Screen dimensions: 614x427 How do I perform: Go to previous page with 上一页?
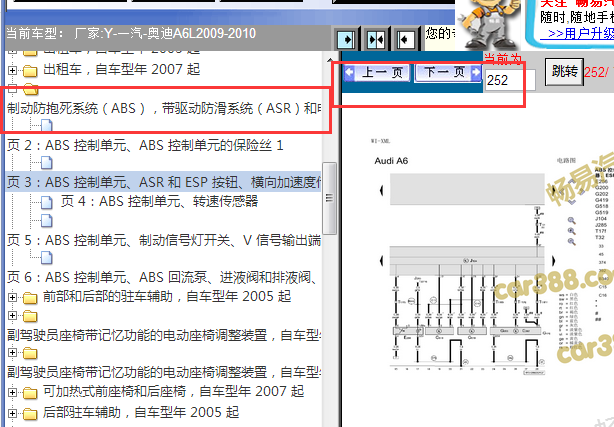(377, 72)
